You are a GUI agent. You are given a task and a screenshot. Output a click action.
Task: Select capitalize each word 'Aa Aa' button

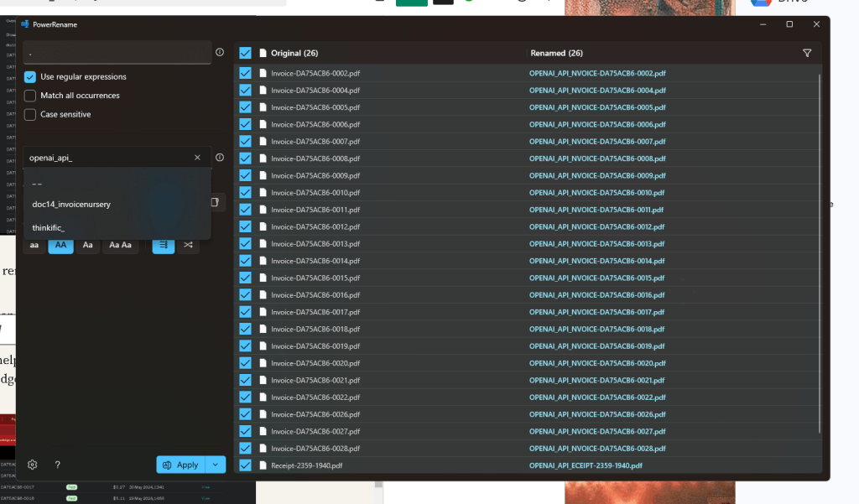pos(120,245)
